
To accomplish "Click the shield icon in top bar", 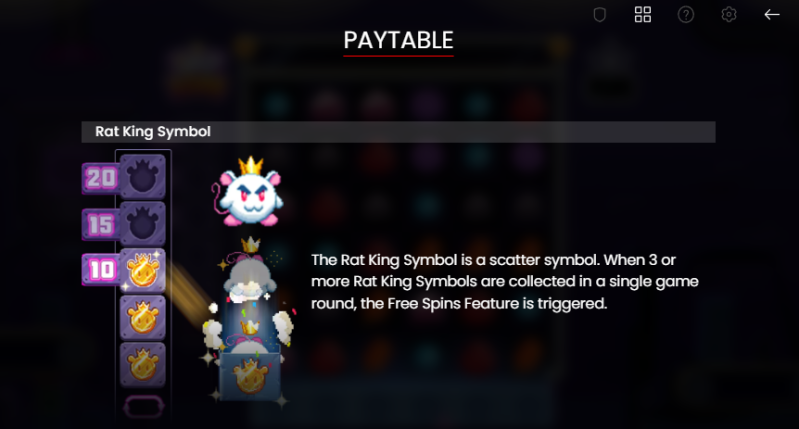I will coord(600,15).
